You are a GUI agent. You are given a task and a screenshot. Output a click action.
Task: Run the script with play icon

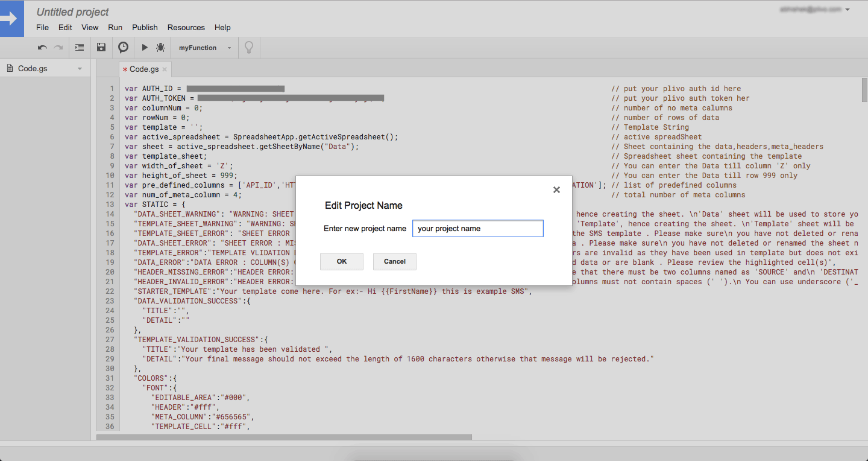[145, 48]
